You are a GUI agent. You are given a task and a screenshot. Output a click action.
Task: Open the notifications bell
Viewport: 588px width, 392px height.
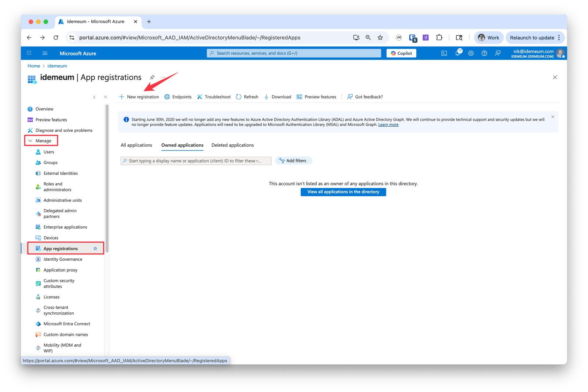[458, 53]
